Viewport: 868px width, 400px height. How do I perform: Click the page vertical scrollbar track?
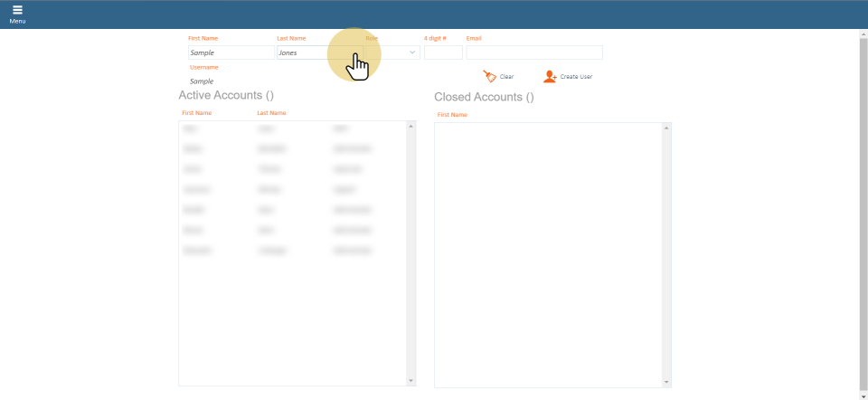[863, 217]
